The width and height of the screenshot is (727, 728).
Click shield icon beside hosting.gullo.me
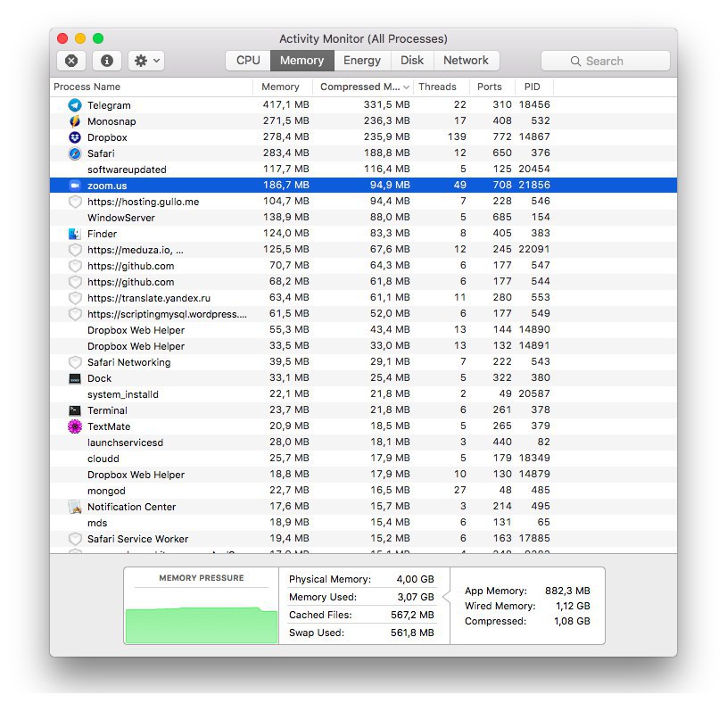(75, 202)
